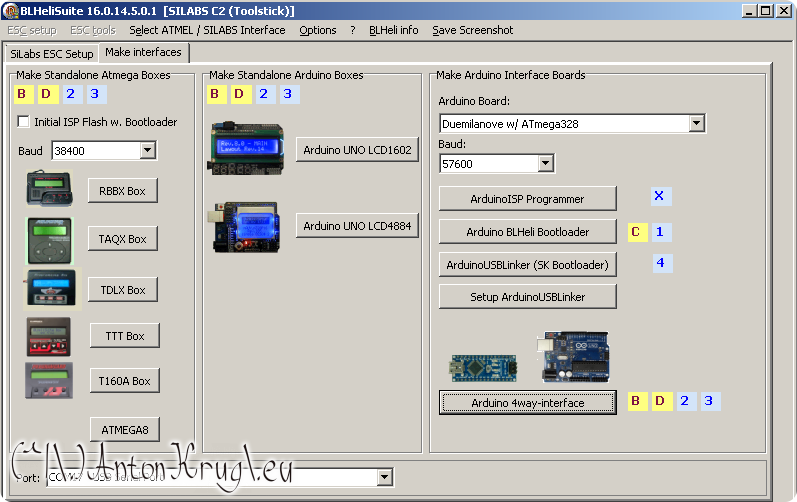The width and height of the screenshot is (797, 502).
Task: Click the TDLX Box button
Action: pyautogui.click(x=122, y=290)
